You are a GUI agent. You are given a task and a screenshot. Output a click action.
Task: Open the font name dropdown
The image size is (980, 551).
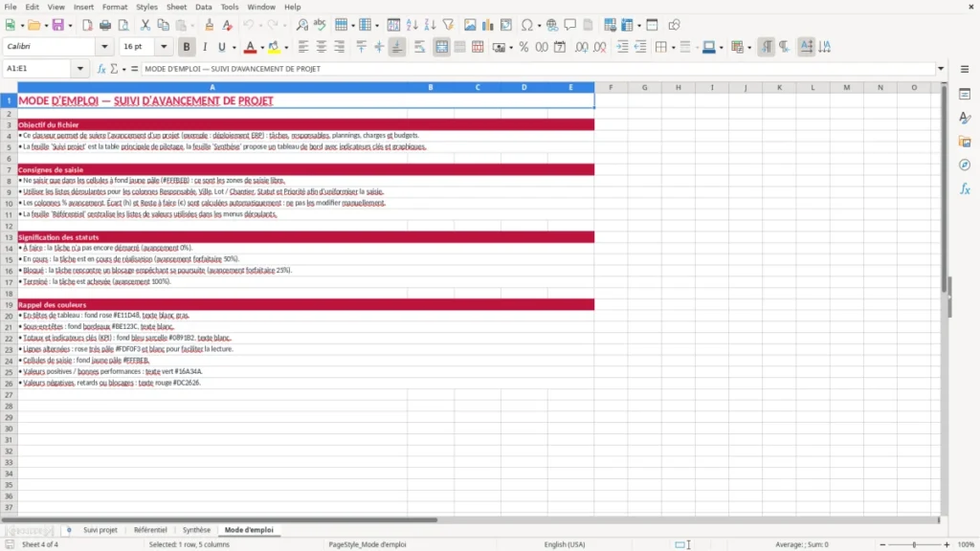104,46
